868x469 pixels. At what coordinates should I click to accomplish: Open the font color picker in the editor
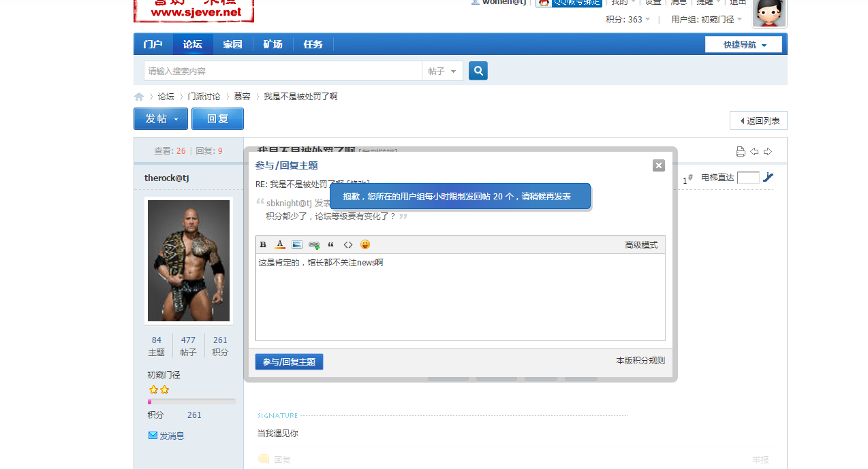click(280, 245)
